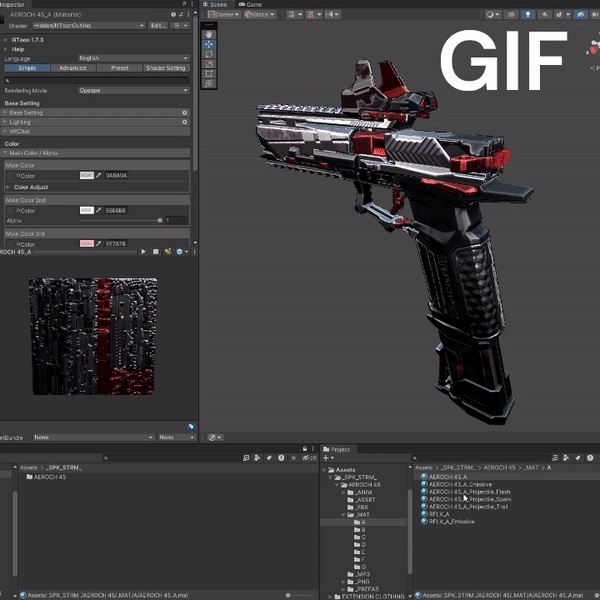The width and height of the screenshot is (600, 600).
Task: Toggle 2D view mode
Action: [x=511, y=15]
